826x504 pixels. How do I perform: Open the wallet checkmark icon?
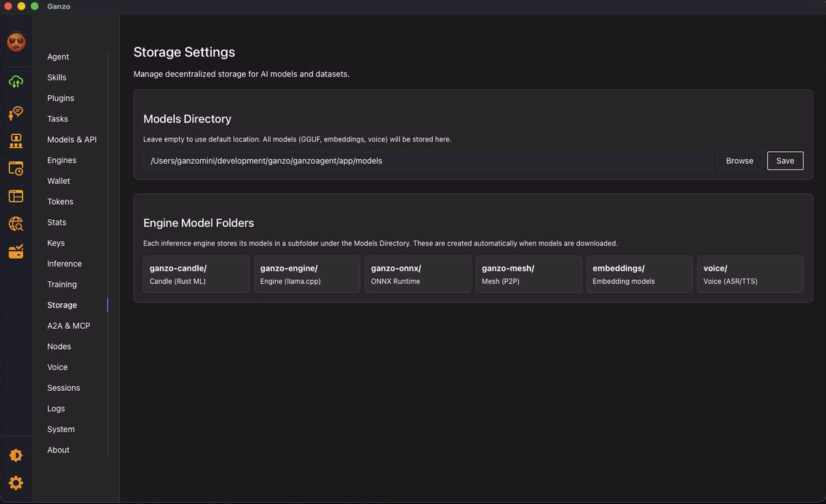click(16, 251)
